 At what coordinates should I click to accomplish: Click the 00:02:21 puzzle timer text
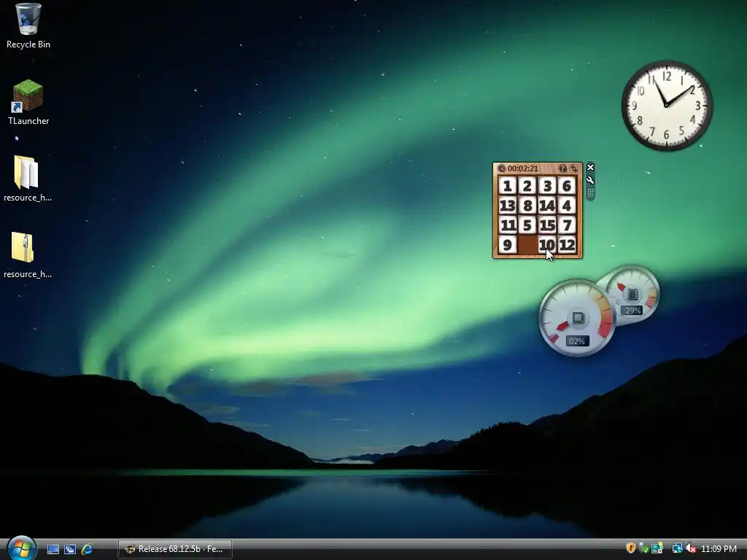tap(522, 168)
